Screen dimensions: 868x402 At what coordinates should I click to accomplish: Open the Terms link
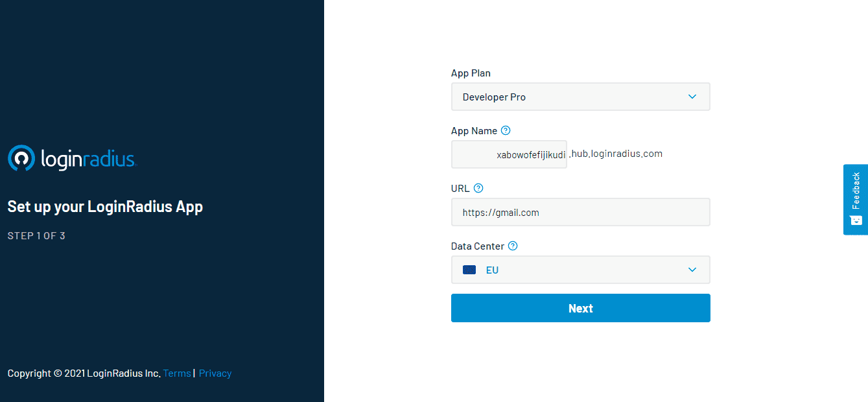click(x=177, y=373)
